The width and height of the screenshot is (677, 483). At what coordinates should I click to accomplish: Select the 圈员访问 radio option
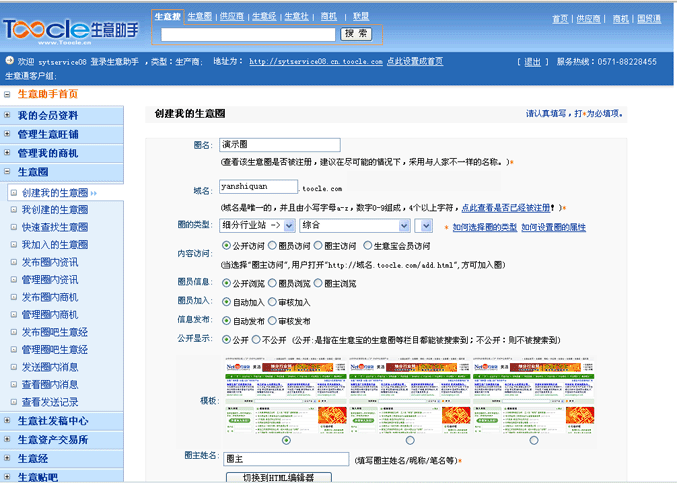pyautogui.click(x=273, y=245)
